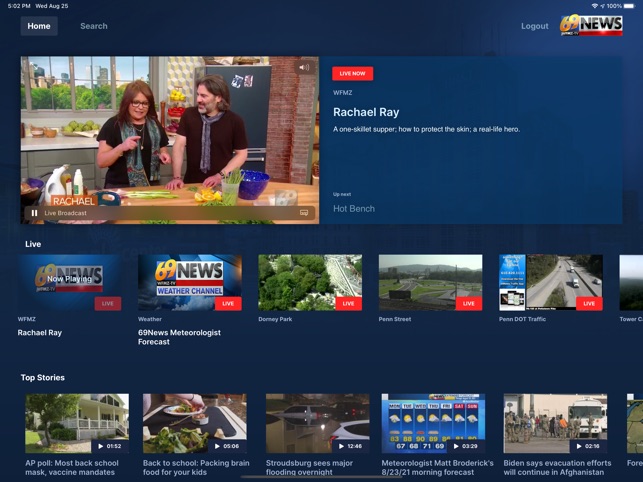Viewport: 643px width, 482px height.
Task: Tap the 05:06 play duration badge
Action: click(227, 446)
